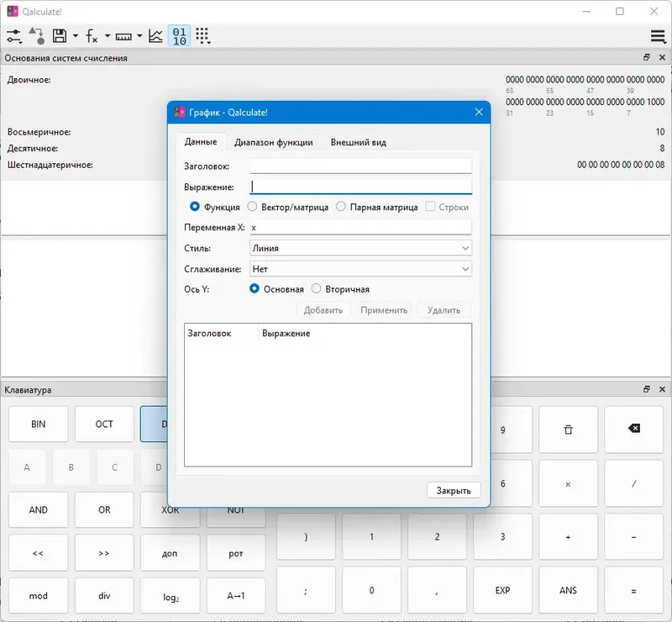Click the XOR key
This screenshot has width=672, height=622.
[x=171, y=517]
